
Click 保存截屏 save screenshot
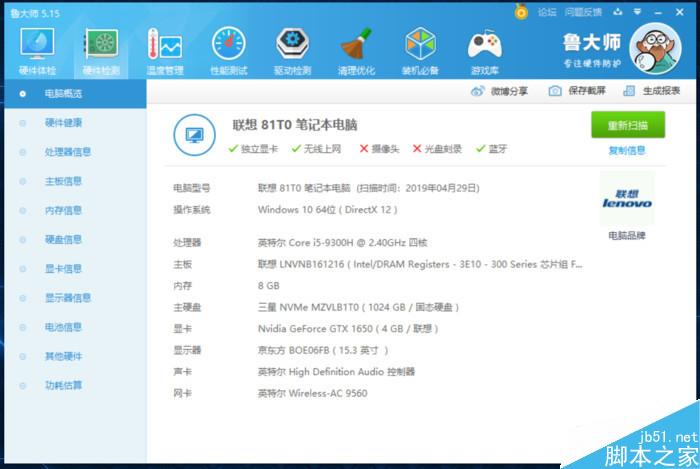(587, 91)
